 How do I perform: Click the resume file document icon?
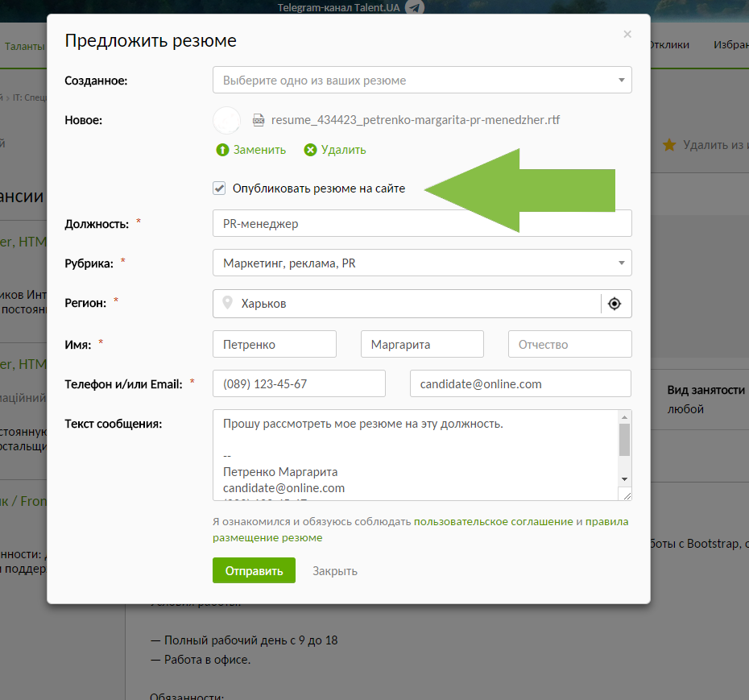point(259,120)
